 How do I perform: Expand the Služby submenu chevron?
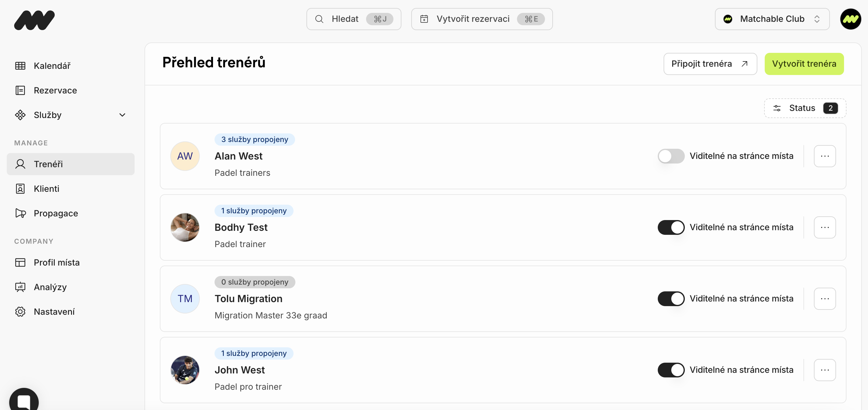(122, 115)
